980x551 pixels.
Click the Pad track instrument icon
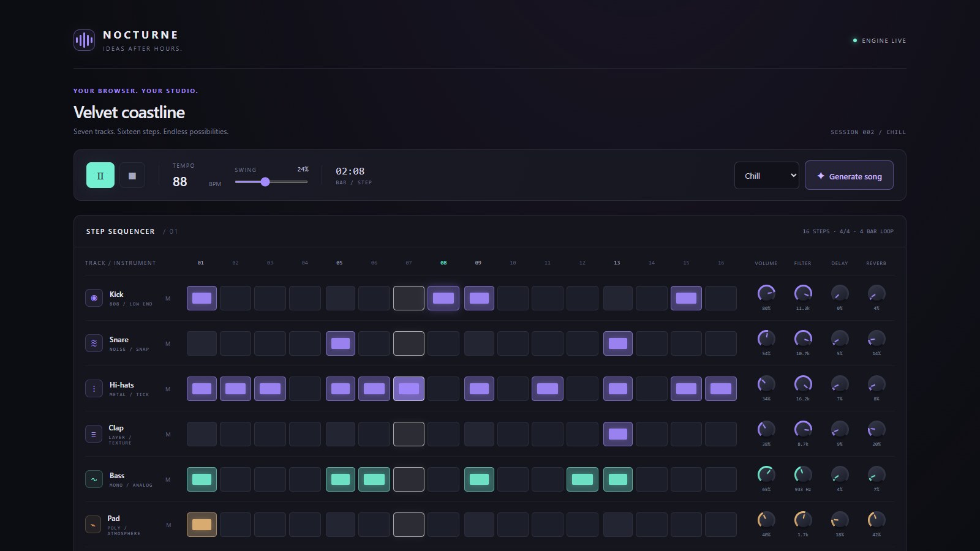click(x=94, y=525)
